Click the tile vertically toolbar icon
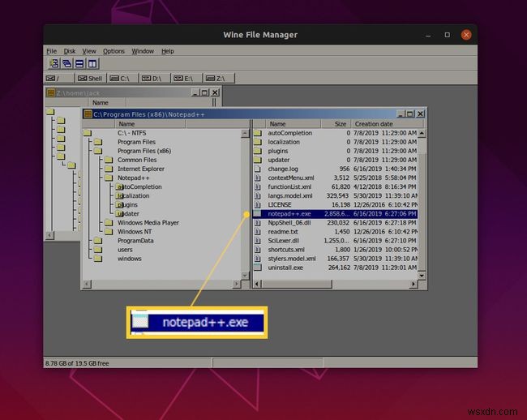The image size is (527, 420). point(92,63)
